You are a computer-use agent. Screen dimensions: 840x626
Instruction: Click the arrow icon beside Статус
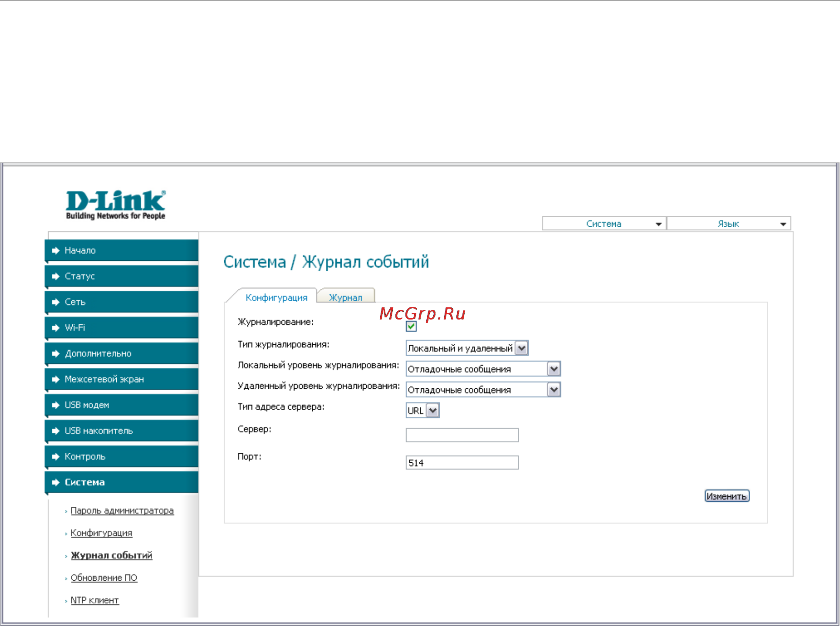pos(55,276)
